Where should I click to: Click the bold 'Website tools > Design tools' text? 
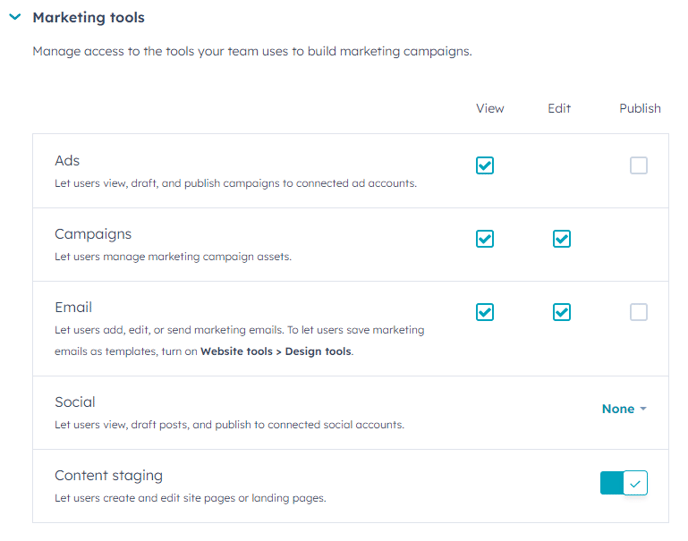pos(276,351)
